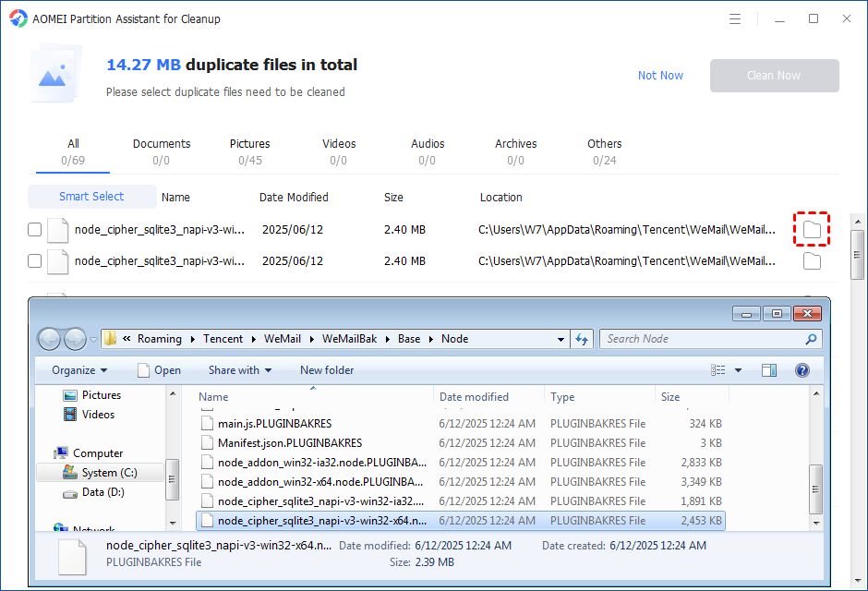Select Computer in navigation pane

89,453
